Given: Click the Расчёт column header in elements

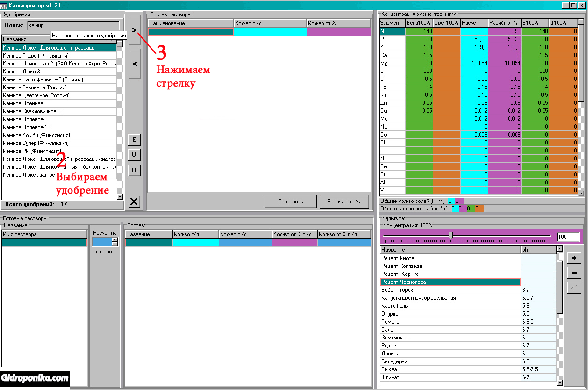Looking at the screenshot, I should [474, 23].
